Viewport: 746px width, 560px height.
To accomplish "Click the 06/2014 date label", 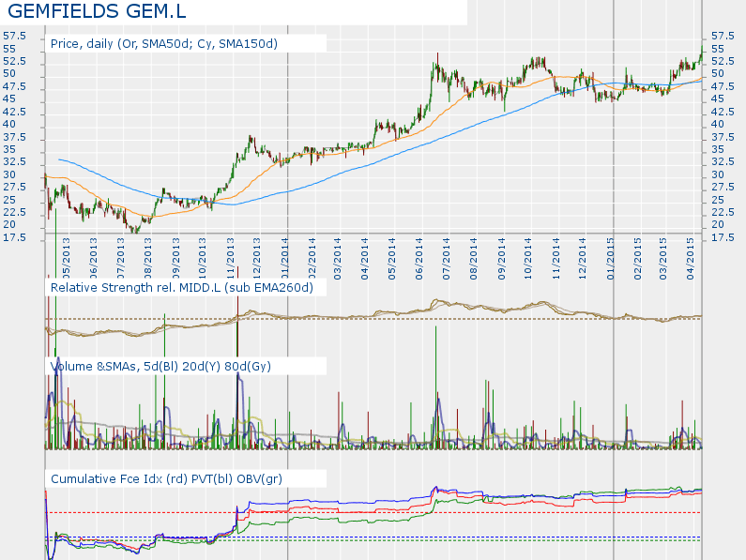I will (x=419, y=258).
